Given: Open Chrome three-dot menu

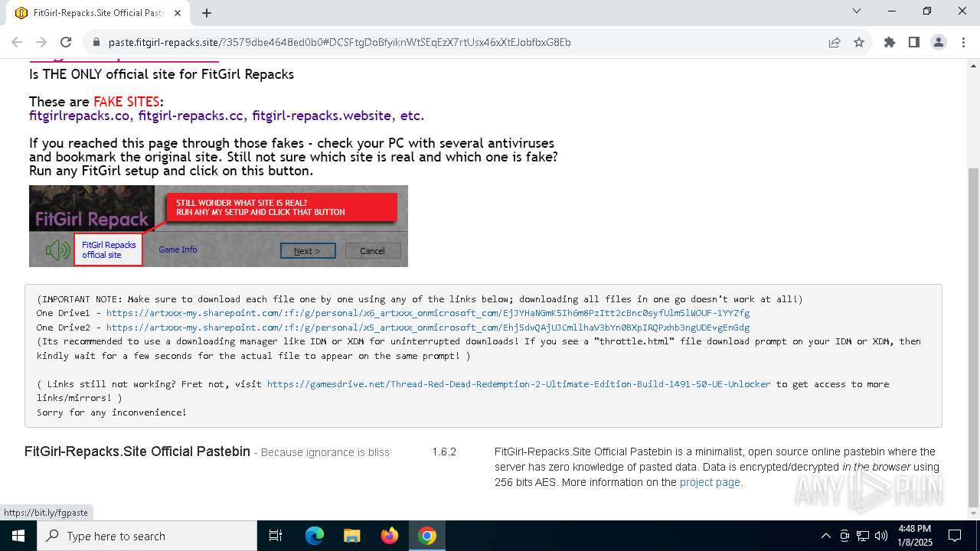Looking at the screenshot, I should pos(962,42).
